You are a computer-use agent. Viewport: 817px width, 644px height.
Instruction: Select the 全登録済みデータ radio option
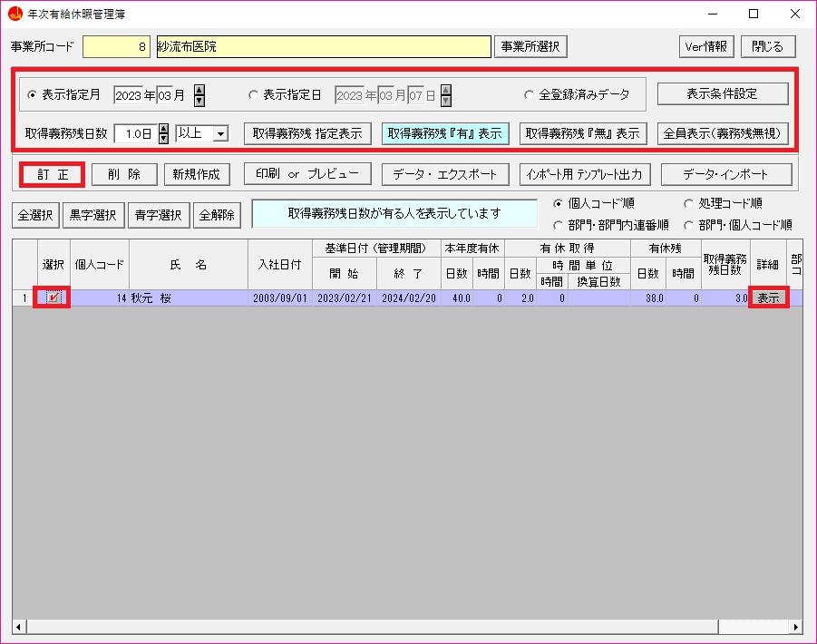529,95
